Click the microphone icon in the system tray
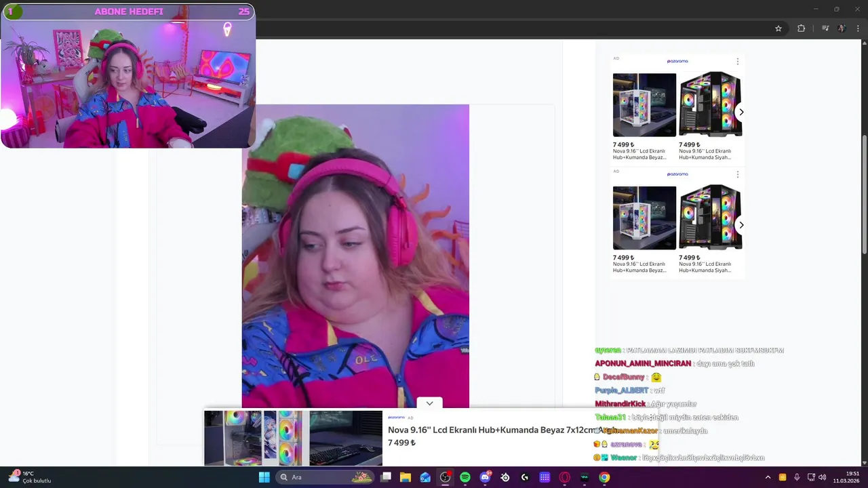Screen dimensions: 868x488 click(x=797, y=477)
